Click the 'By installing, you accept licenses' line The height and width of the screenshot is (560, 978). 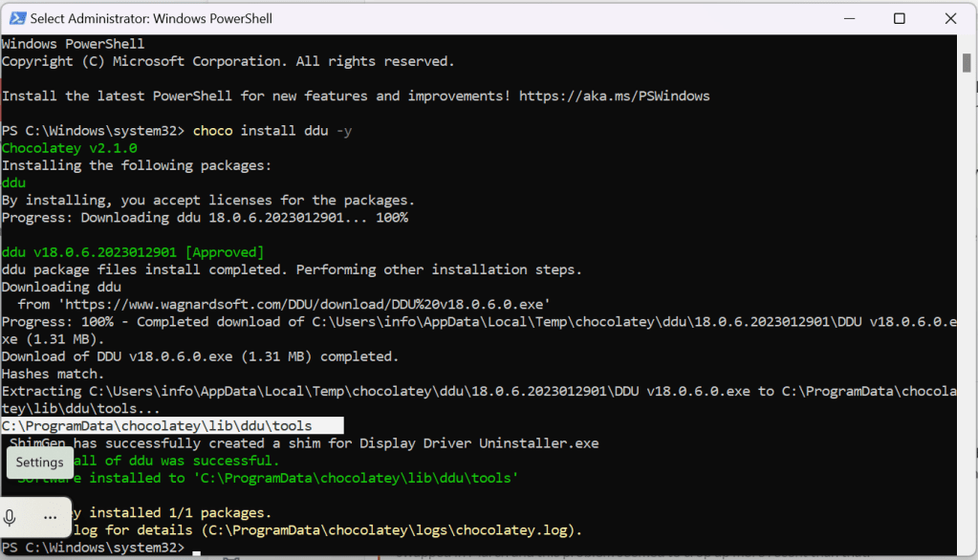207,200
